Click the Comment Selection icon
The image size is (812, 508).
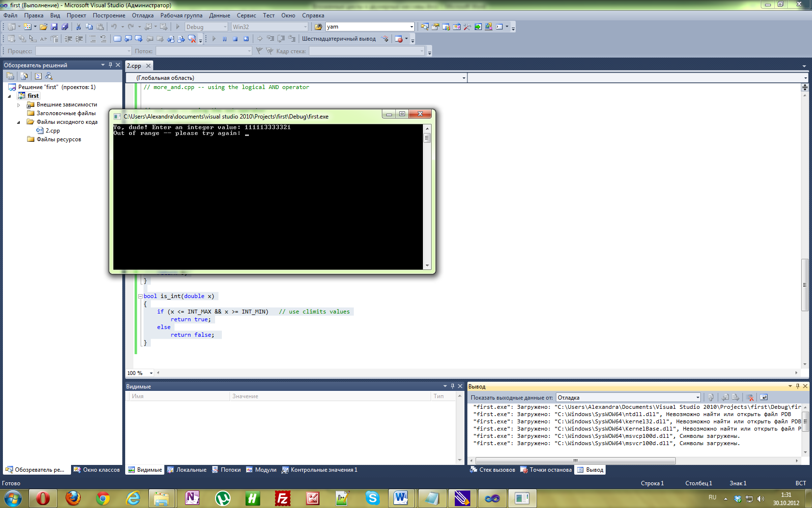92,39
